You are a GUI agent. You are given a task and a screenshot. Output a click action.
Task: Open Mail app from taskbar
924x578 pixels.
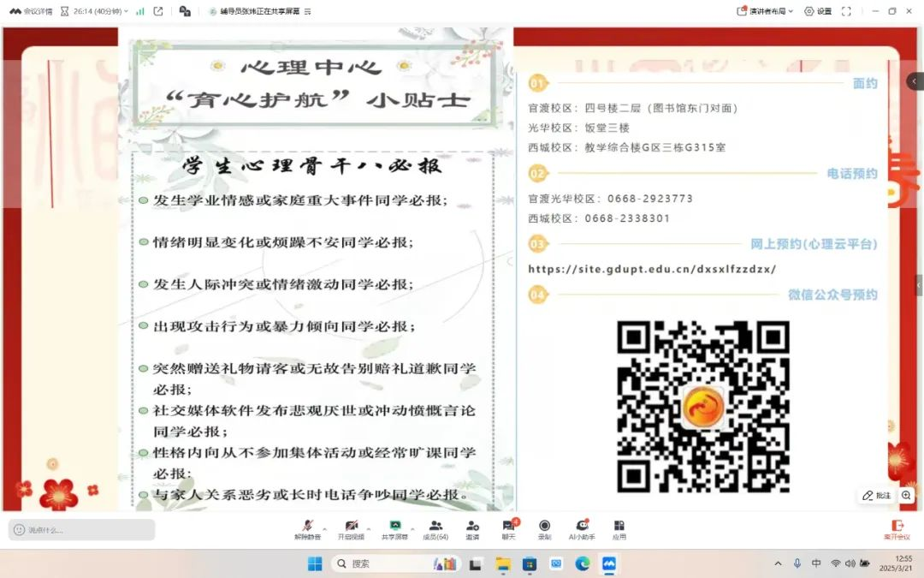click(556, 564)
